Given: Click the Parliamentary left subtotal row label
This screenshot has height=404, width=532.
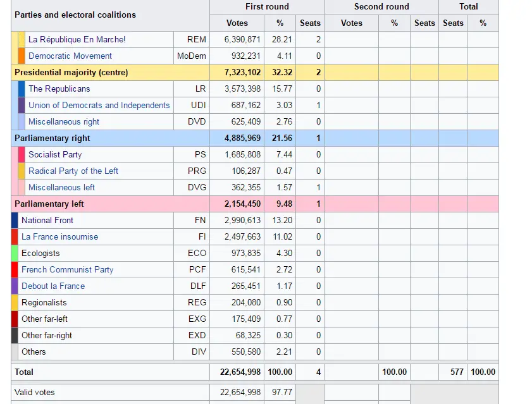Looking at the screenshot, I should (49, 204).
